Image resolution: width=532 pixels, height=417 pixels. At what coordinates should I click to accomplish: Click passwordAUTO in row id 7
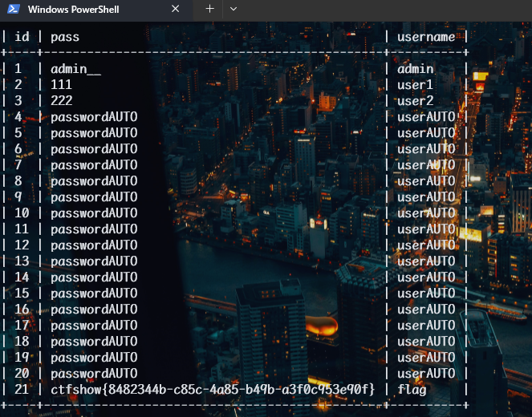point(94,165)
